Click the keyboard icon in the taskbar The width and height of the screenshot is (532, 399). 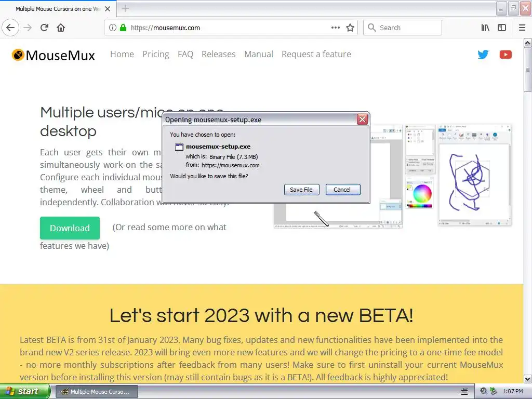click(464, 391)
